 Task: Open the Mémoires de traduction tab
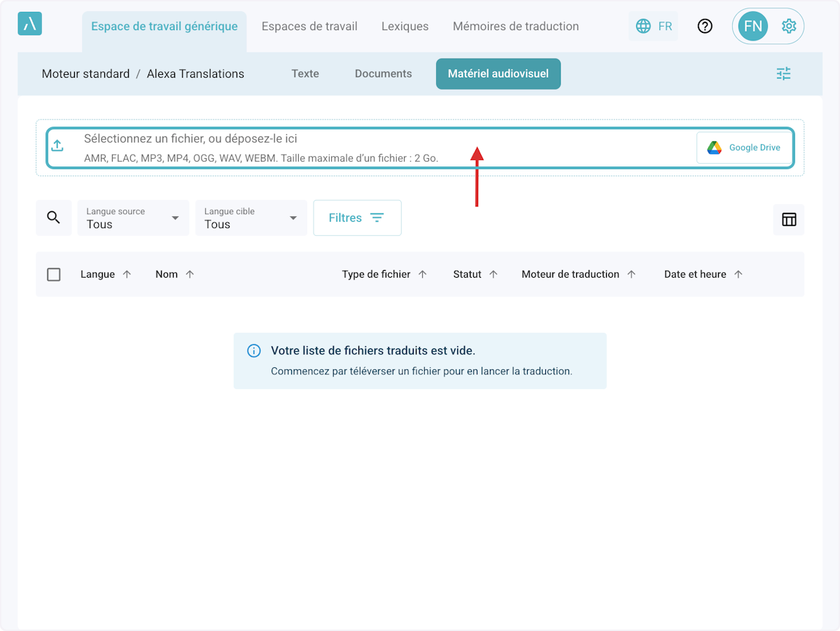click(515, 27)
